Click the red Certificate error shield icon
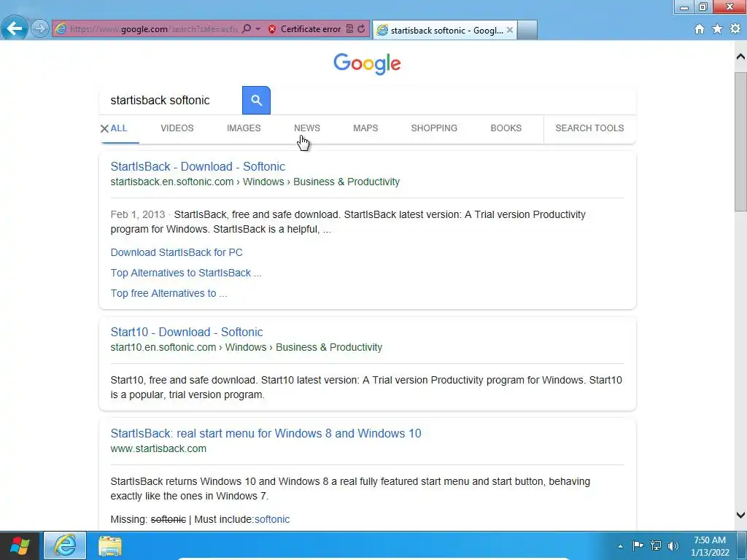Image resolution: width=747 pixels, height=560 pixels. coord(272,29)
